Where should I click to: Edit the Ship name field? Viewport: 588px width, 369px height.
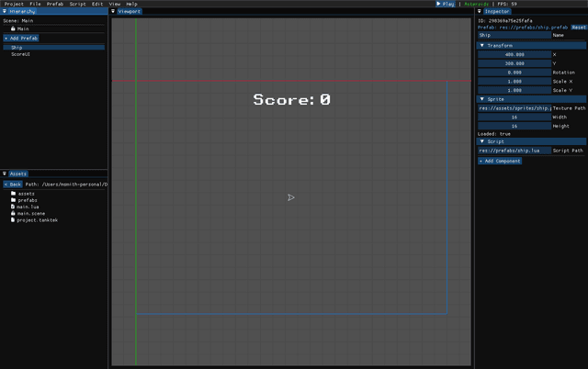point(514,35)
